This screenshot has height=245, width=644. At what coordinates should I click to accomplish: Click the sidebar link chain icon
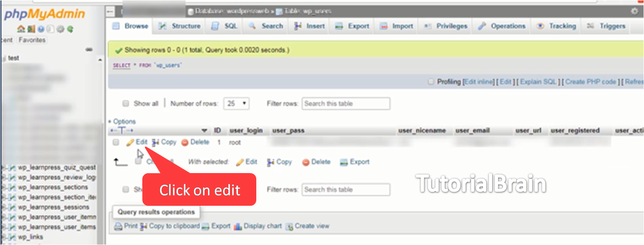tap(89, 50)
